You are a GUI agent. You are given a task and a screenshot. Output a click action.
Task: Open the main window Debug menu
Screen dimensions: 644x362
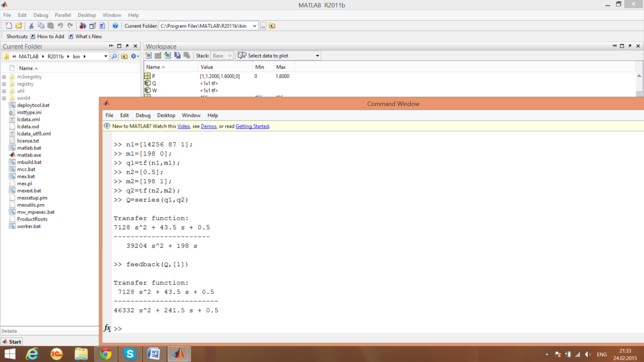tap(41, 15)
